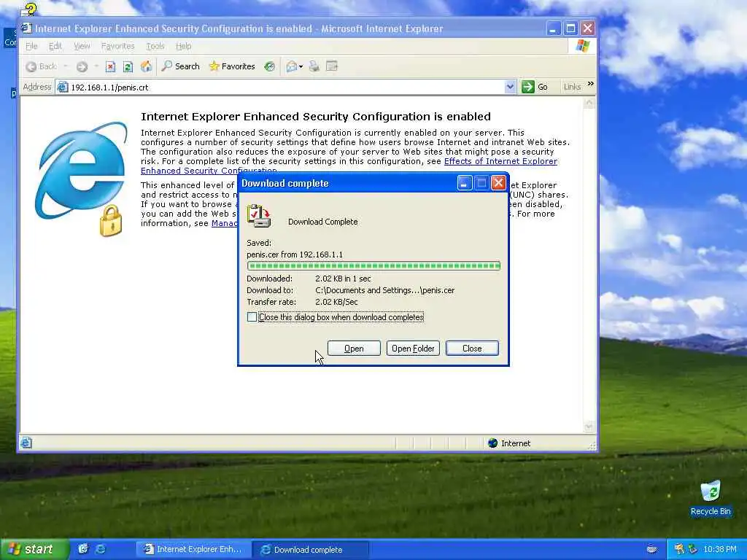
Task: Switch to Download complete taskbar button
Action: click(x=309, y=550)
